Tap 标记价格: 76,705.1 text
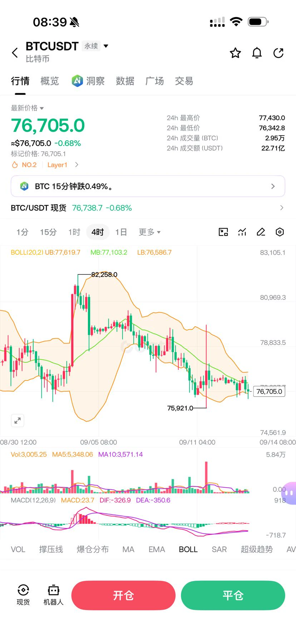 (38, 154)
